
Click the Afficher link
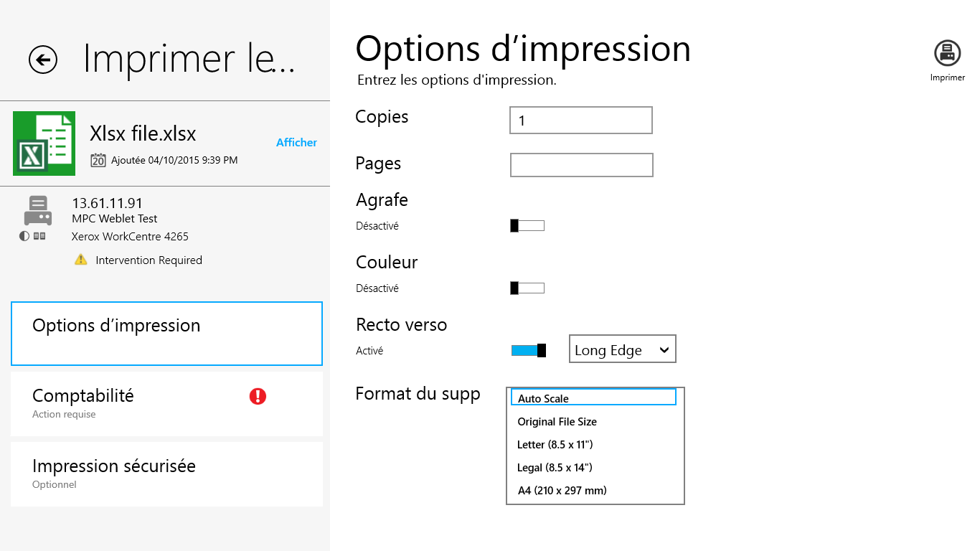(296, 143)
